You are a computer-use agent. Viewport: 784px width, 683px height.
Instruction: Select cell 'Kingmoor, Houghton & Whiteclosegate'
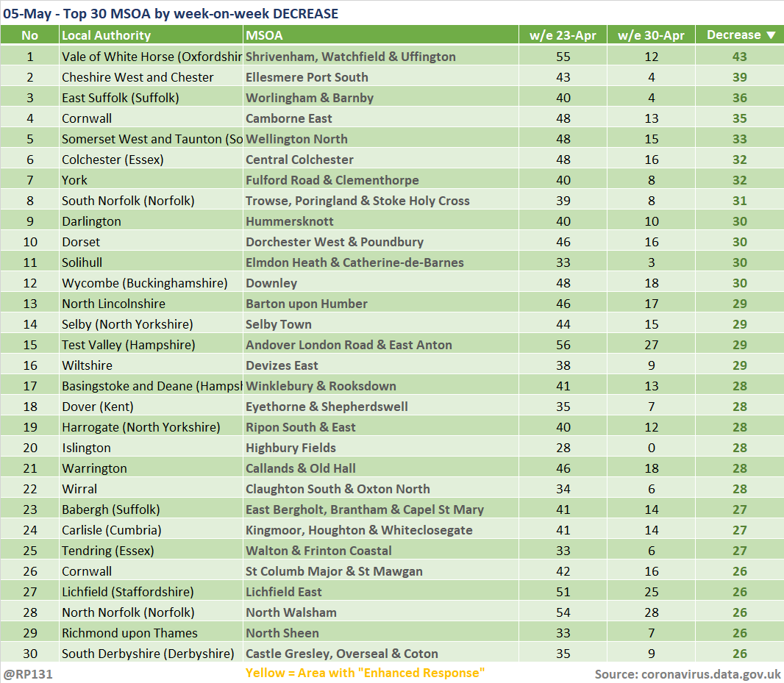click(380, 529)
